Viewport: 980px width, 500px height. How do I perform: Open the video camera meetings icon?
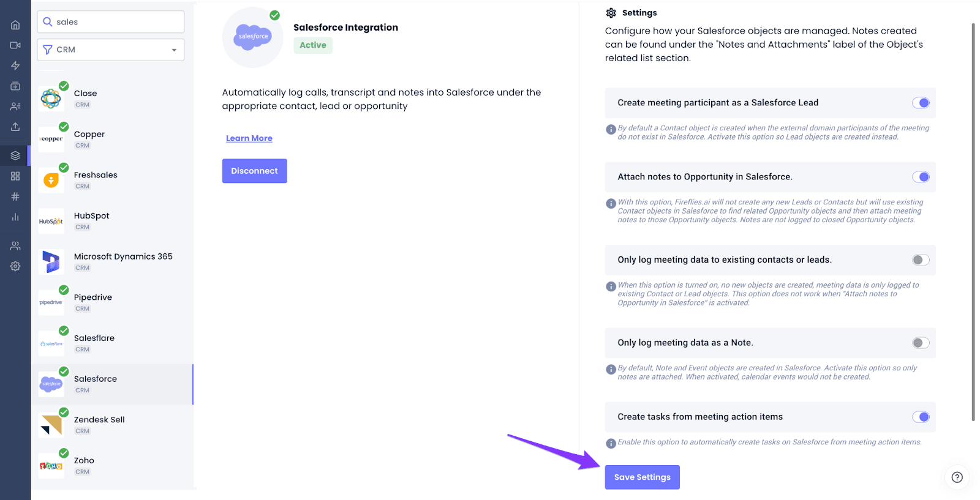(x=15, y=45)
